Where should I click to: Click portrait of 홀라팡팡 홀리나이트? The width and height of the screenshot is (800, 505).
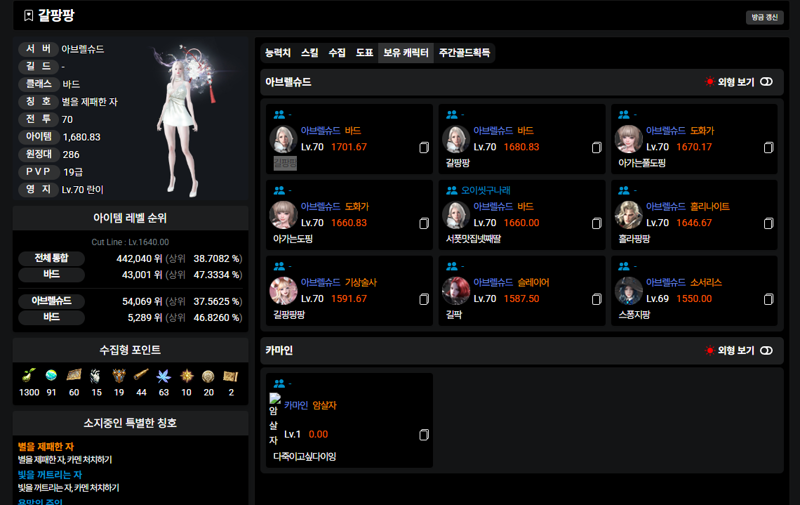point(629,215)
